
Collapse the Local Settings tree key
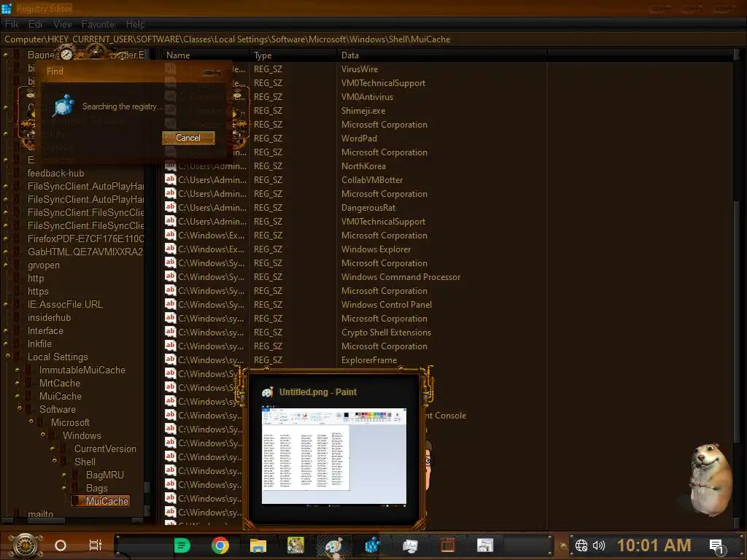pyautogui.click(x=7, y=356)
